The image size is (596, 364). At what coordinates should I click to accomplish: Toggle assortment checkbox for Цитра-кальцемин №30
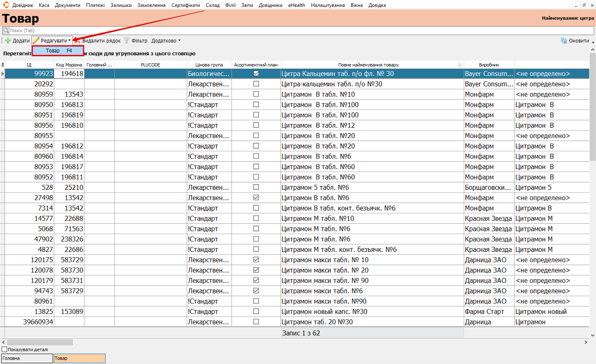[256, 84]
